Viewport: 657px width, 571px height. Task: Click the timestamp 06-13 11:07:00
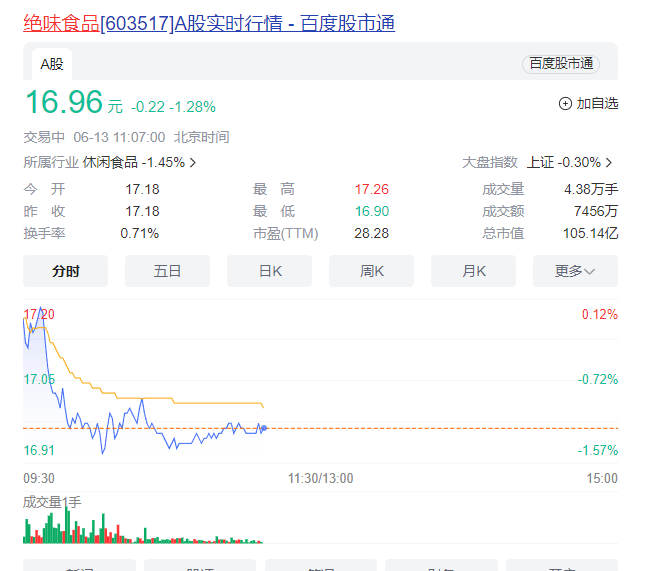point(119,137)
